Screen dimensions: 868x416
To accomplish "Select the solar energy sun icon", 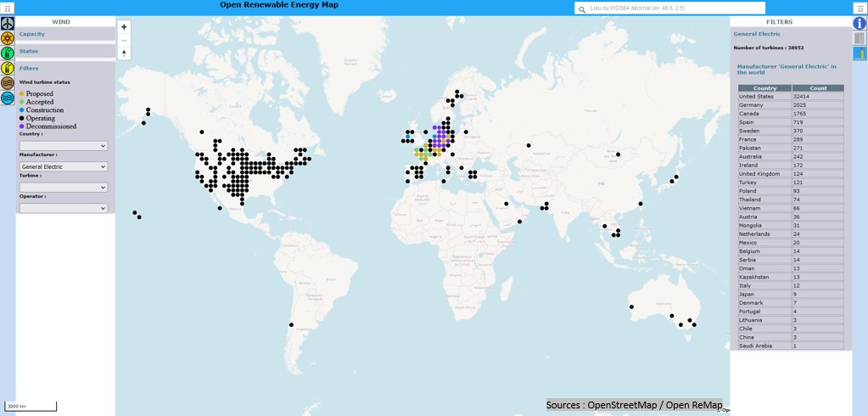I will pyautogui.click(x=7, y=38).
